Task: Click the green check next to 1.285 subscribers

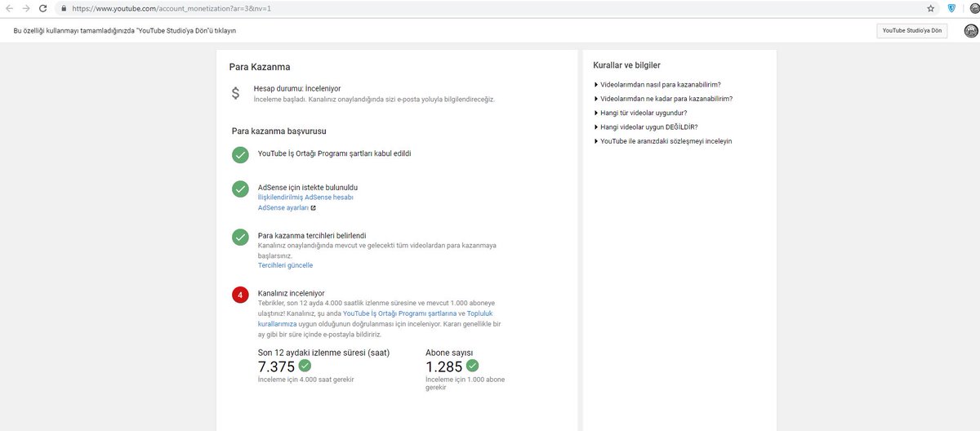Action: 472,366
